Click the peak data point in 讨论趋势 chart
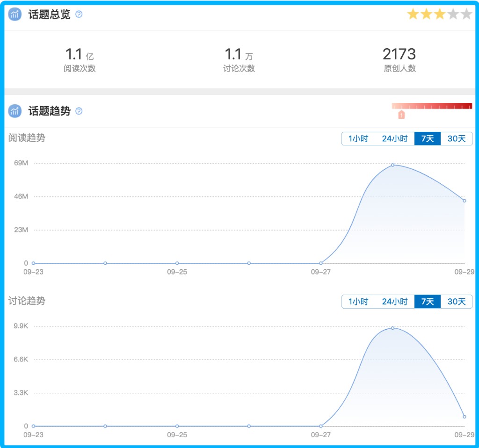Screen dimensions: 479x448 tap(392, 328)
